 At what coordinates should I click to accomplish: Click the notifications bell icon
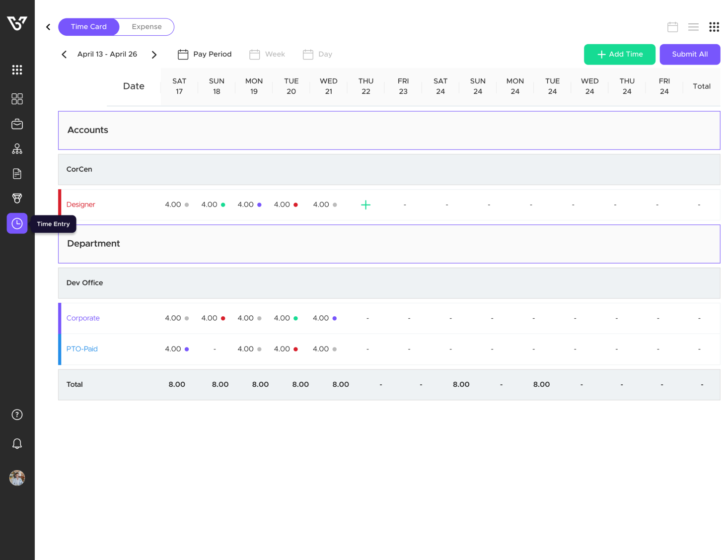pyautogui.click(x=17, y=443)
